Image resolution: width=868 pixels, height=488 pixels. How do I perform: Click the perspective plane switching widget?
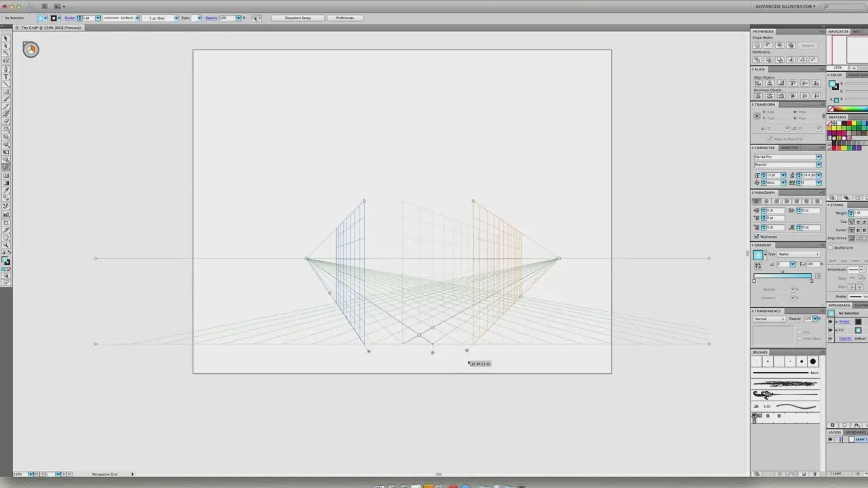(x=31, y=49)
